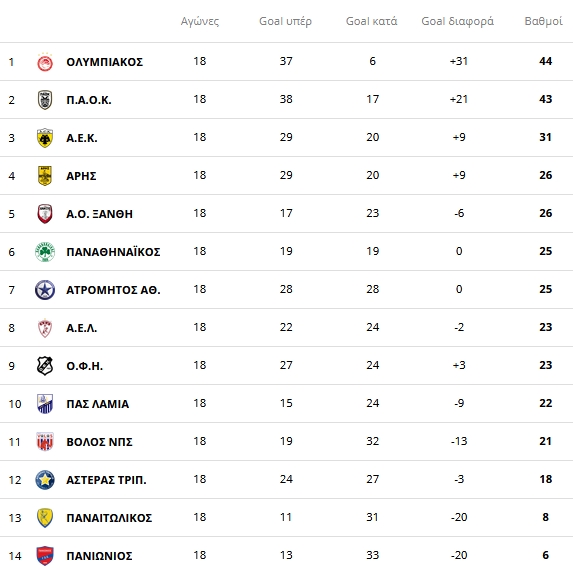Viewport: 573px width, 572px height.
Task: Open the ΠΑΣ ΛΑΜΙΑ team link
Action: [98, 404]
